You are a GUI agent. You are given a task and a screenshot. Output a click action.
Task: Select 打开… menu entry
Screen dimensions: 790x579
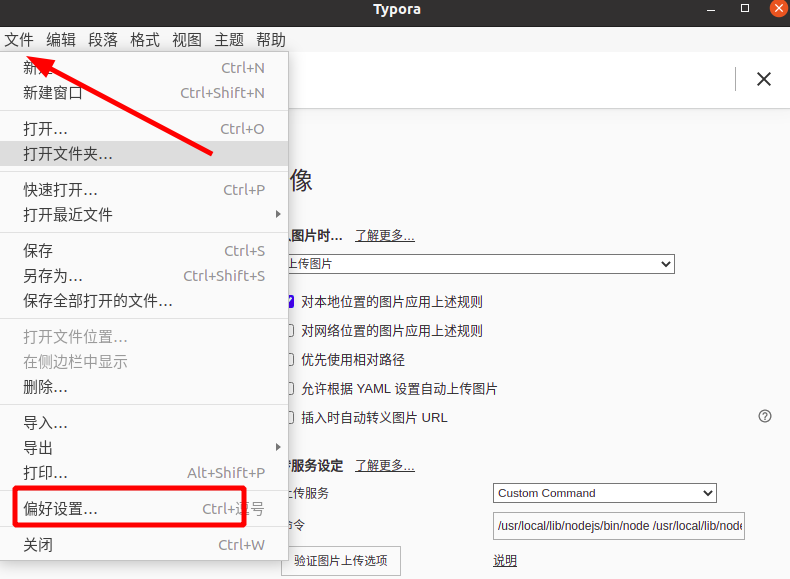144,128
